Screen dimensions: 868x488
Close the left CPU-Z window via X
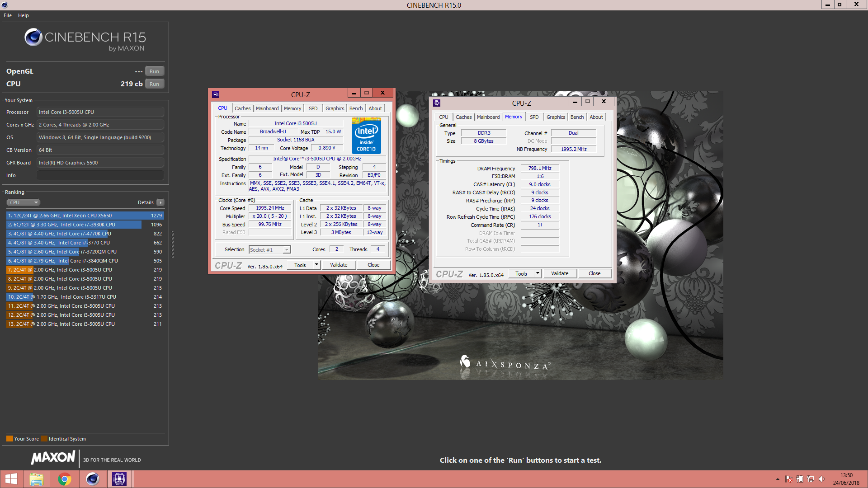[x=383, y=93]
